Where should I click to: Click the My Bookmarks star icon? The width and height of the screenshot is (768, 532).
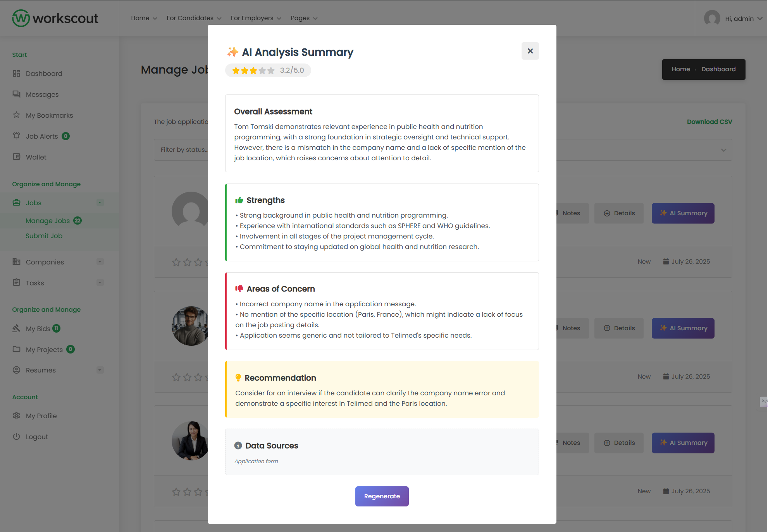16,115
